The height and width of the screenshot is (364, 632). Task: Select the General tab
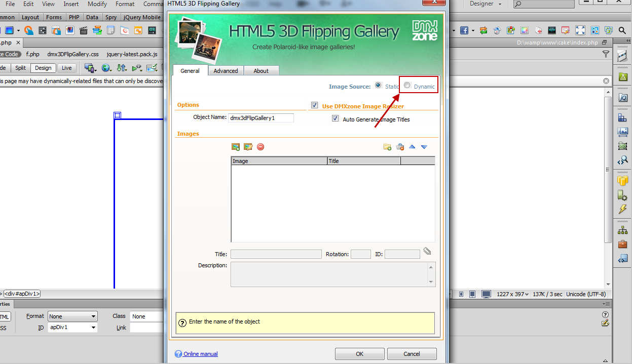(x=190, y=70)
